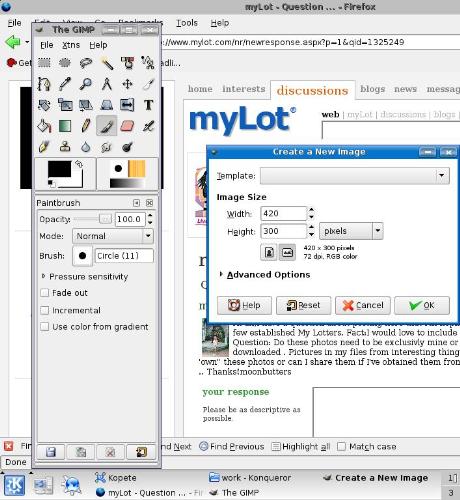Select the Free Select lasso tool

point(86,63)
